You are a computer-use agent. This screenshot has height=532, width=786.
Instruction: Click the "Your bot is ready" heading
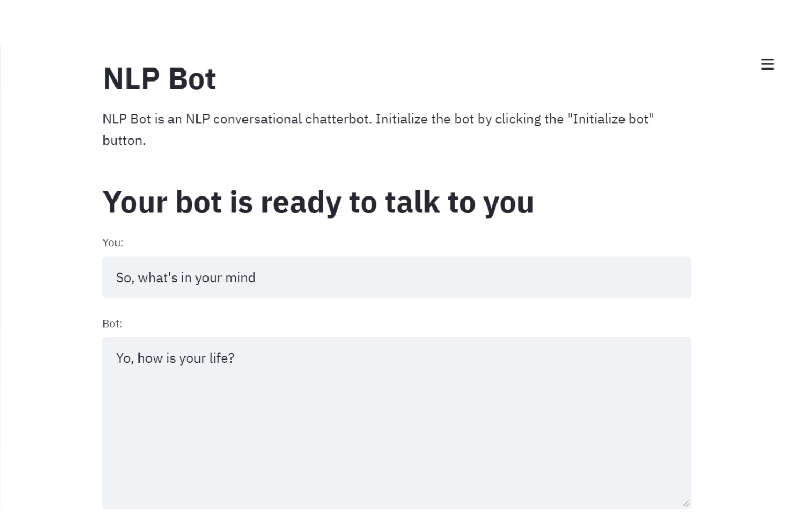click(x=318, y=202)
